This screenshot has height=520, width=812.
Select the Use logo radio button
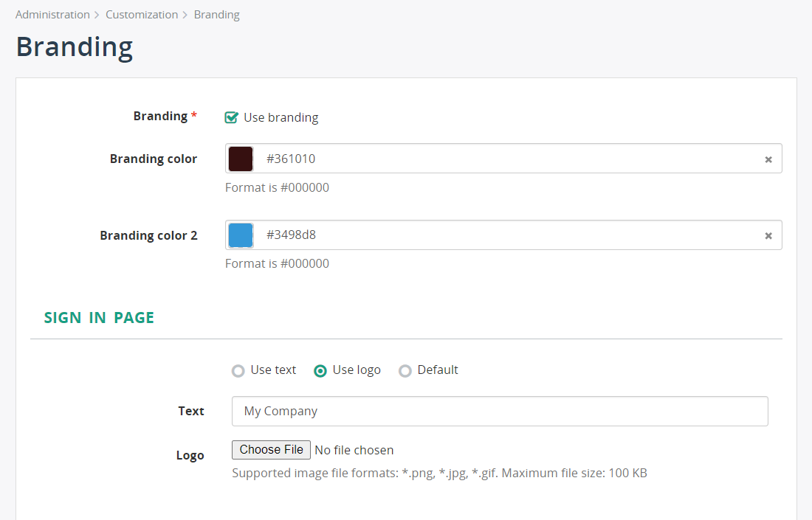[320, 371]
